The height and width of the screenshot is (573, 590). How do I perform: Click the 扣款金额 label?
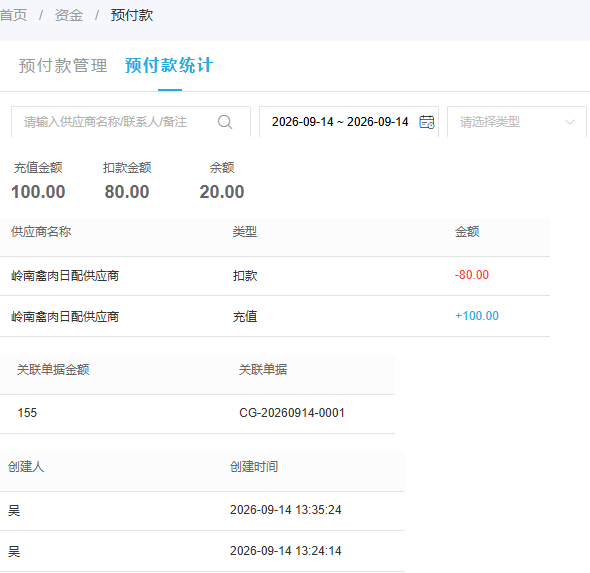pos(127,168)
